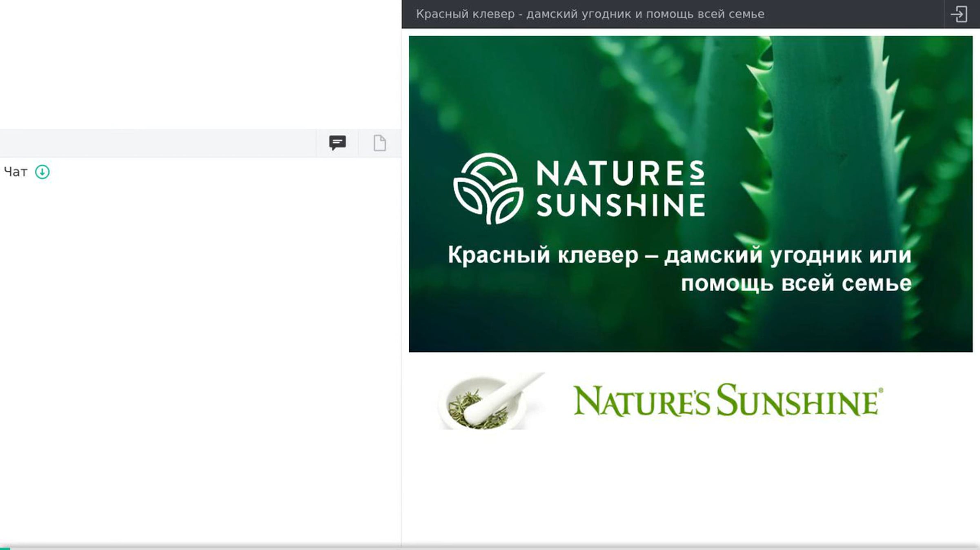
Task: Click the presentation slide with aloe background
Action: click(x=690, y=194)
